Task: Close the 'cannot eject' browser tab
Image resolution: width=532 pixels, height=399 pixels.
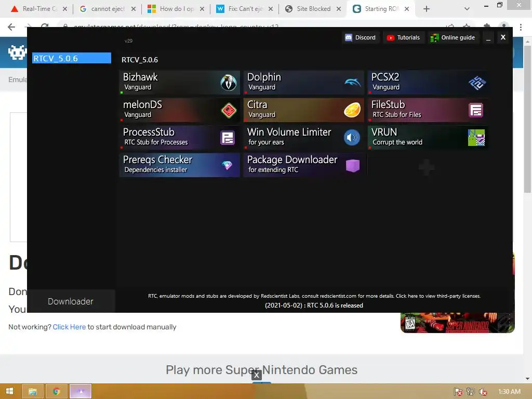Action: pos(134,9)
